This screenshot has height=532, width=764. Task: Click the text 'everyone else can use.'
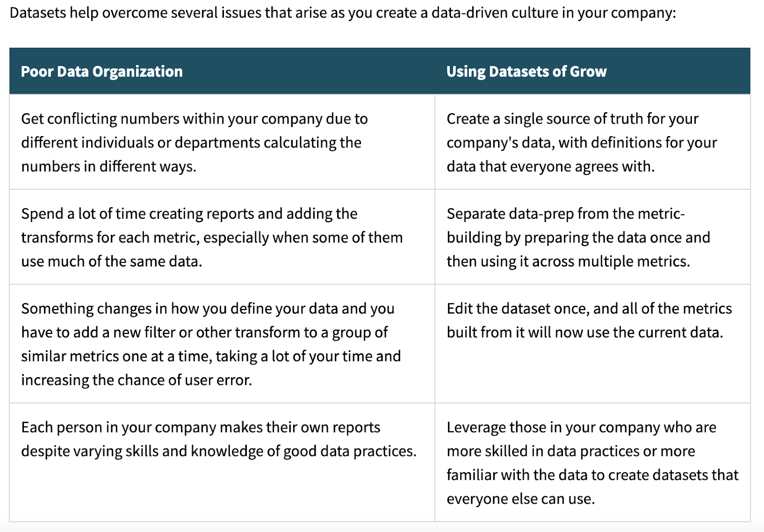(520, 499)
